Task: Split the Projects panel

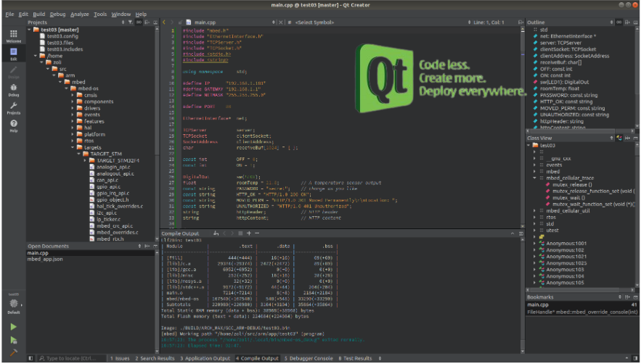Action: coord(147,22)
